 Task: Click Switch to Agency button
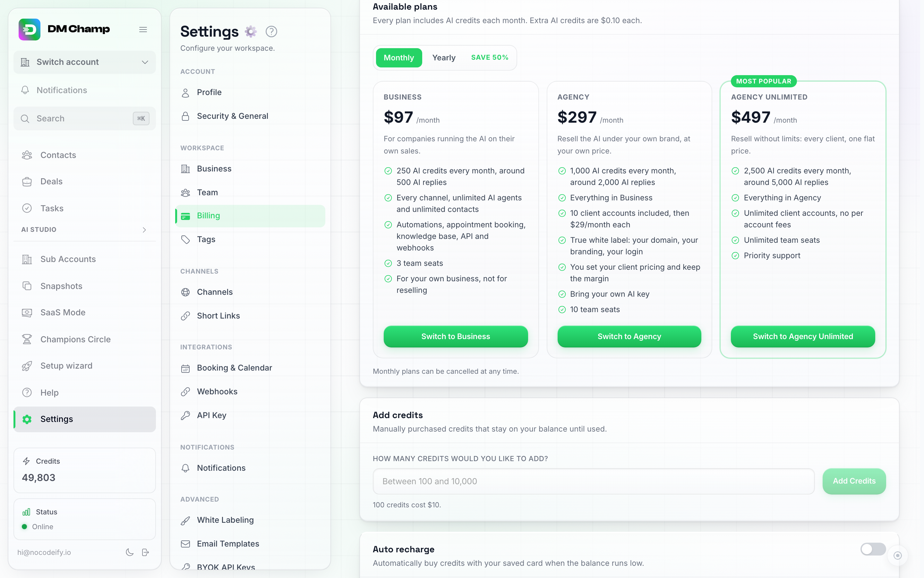(629, 337)
